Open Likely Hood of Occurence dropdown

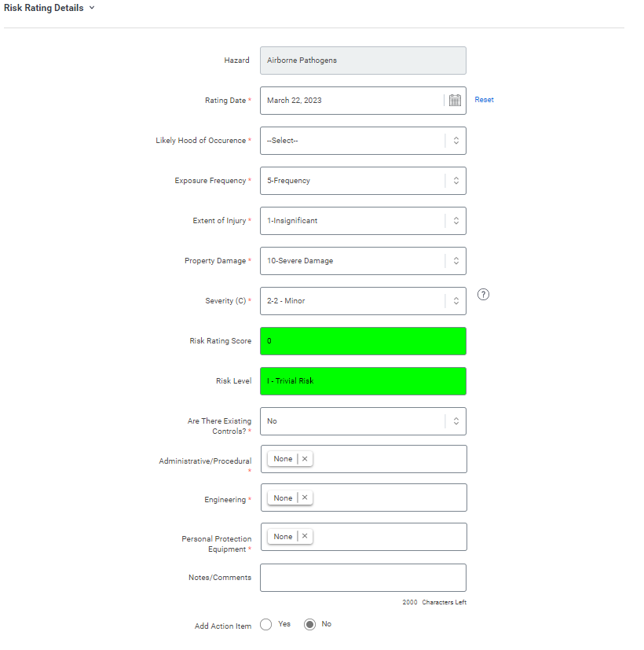[x=363, y=141]
